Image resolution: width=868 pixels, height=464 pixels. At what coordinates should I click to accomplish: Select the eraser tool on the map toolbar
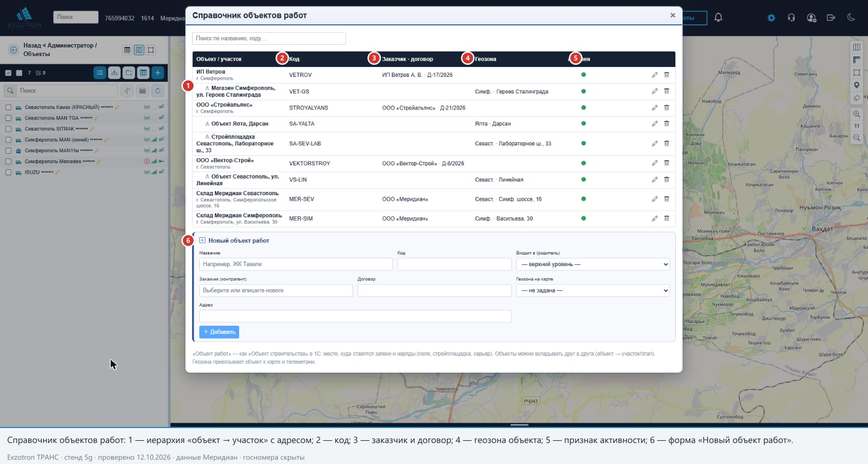pos(856,98)
